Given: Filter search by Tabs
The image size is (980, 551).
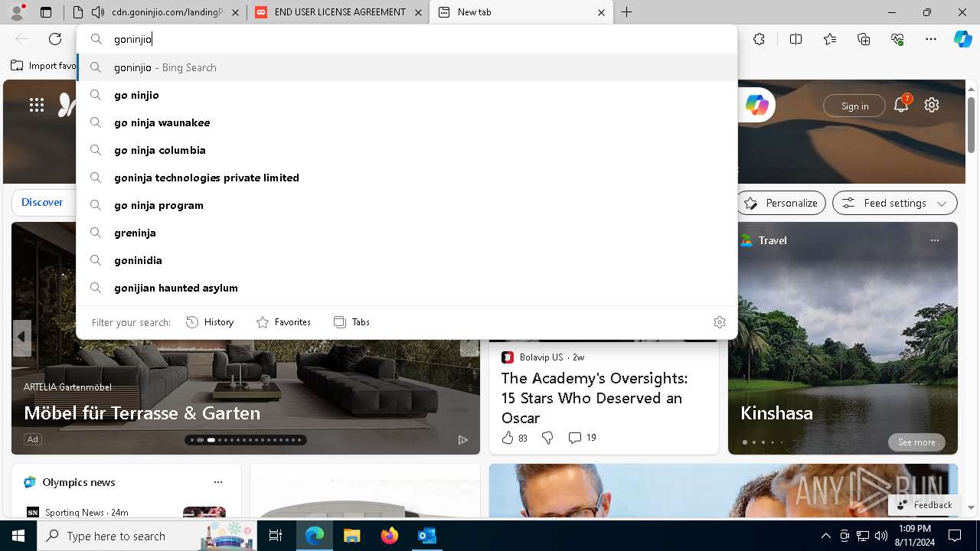Looking at the screenshot, I should click(x=351, y=322).
